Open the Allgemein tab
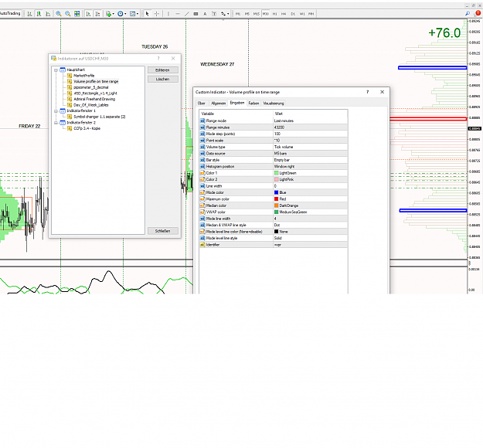Viewport: 483px width, 448px height. tap(219, 104)
